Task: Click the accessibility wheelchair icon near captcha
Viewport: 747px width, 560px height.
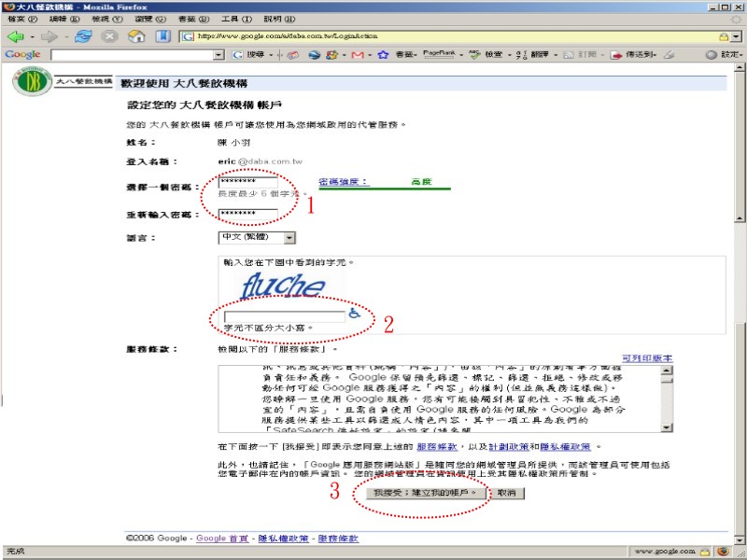Action: tap(355, 313)
